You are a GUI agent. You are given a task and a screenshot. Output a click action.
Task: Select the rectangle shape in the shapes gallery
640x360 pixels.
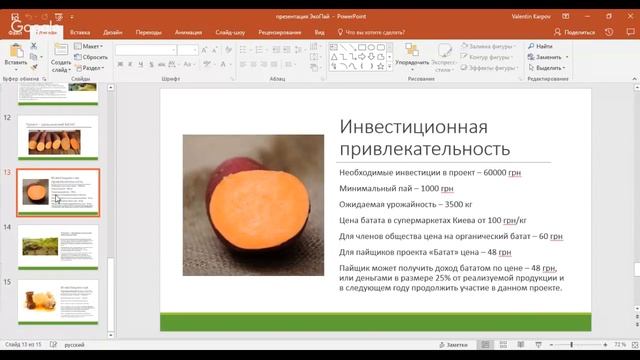pyautogui.click(x=362, y=47)
